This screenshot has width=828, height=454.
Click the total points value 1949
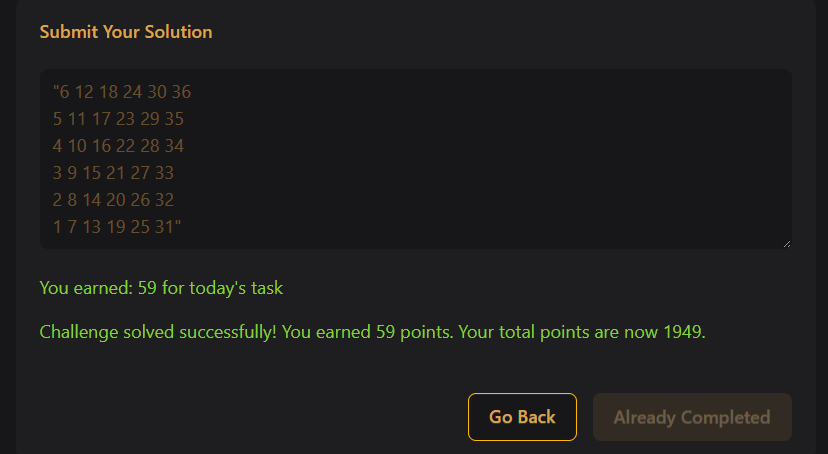click(683, 332)
